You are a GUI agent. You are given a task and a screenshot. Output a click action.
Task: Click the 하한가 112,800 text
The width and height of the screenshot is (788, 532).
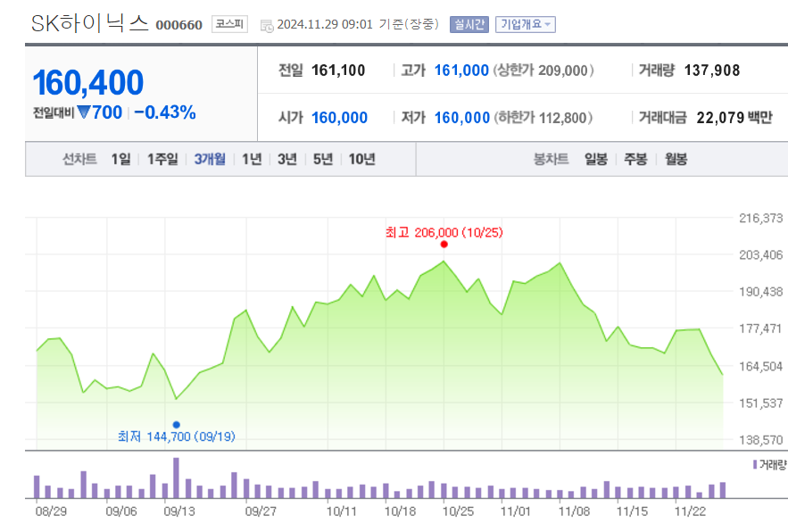[x=543, y=118]
